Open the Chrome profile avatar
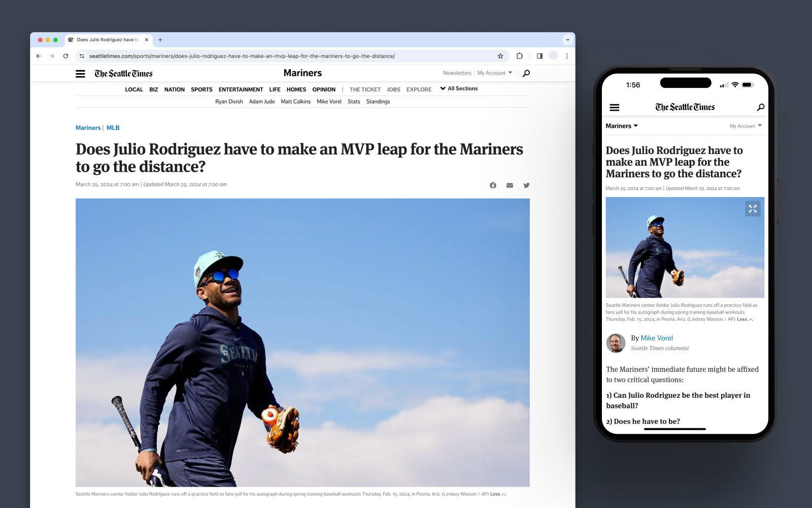Screen dimensions: 812x508 (x=553, y=56)
